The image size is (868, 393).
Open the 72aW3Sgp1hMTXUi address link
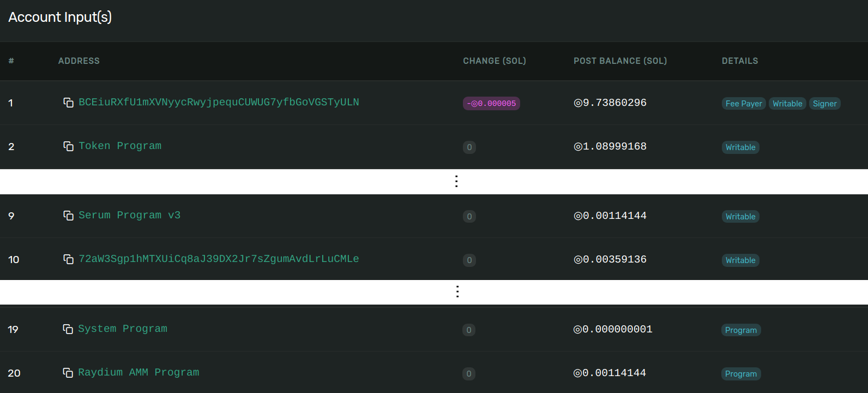(219, 259)
